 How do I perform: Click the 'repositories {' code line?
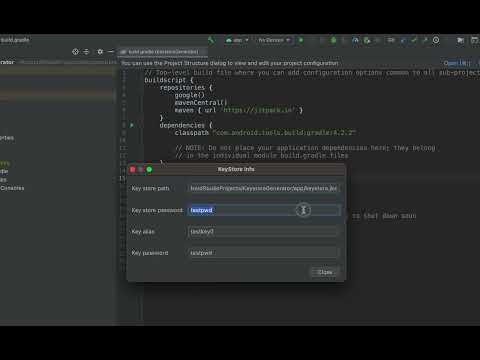pyautogui.click(x=186, y=88)
